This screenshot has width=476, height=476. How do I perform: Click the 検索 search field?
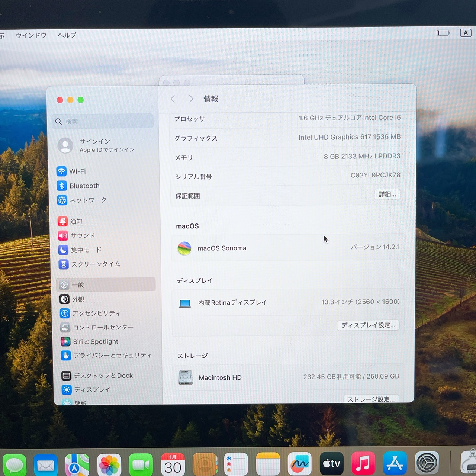coord(103,121)
